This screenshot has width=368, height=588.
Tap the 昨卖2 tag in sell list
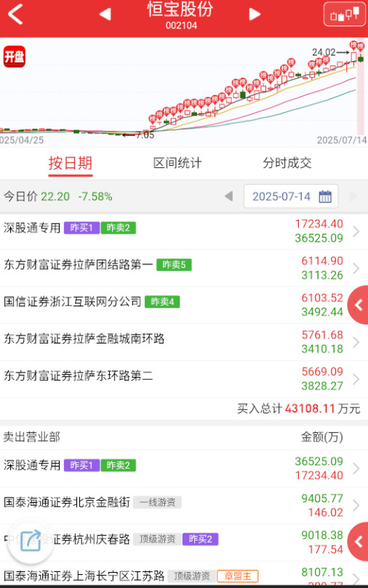(x=119, y=465)
